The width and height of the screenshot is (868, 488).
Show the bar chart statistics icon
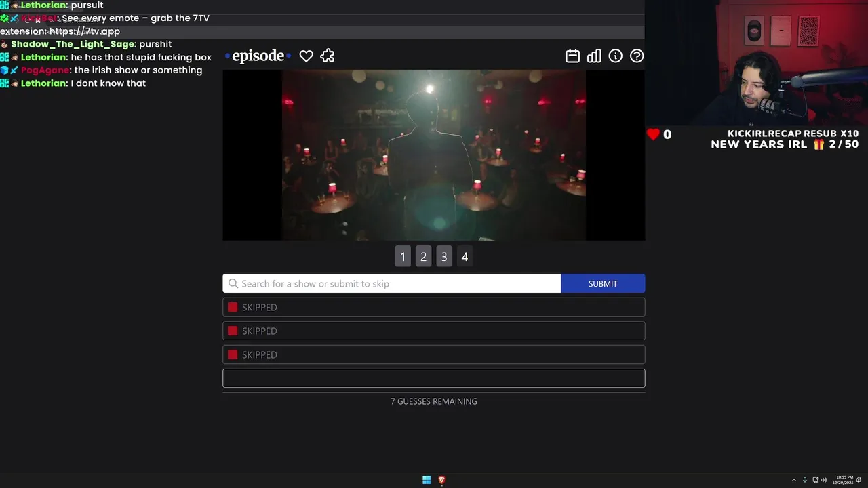tap(594, 56)
